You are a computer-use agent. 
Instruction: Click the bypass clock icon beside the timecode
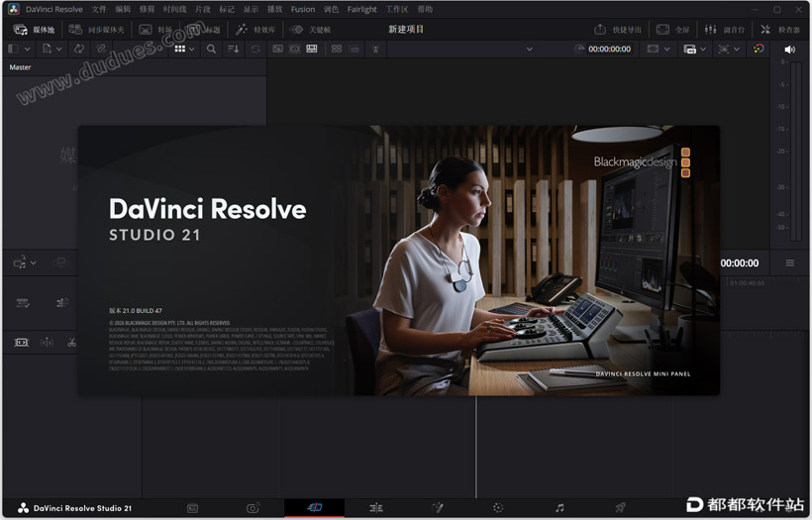coord(579,49)
